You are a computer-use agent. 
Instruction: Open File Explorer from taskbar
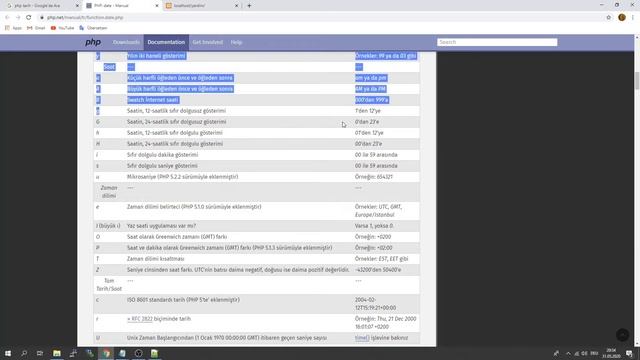click(57, 353)
